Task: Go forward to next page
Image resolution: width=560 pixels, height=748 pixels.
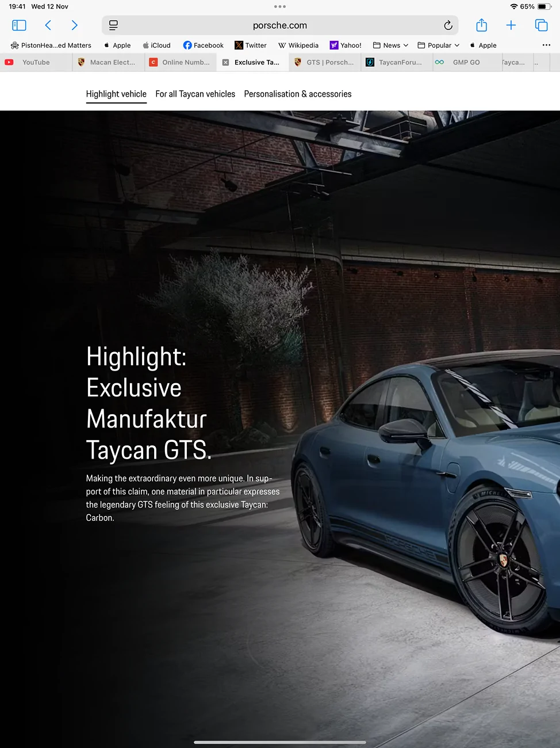Action: 74,25
